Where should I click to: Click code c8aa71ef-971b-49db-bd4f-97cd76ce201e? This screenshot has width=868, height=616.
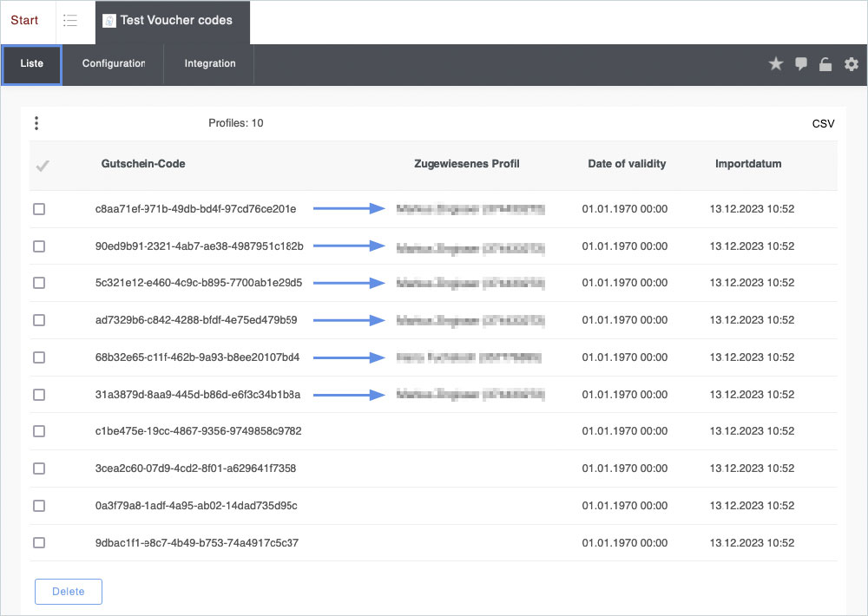(195, 208)
